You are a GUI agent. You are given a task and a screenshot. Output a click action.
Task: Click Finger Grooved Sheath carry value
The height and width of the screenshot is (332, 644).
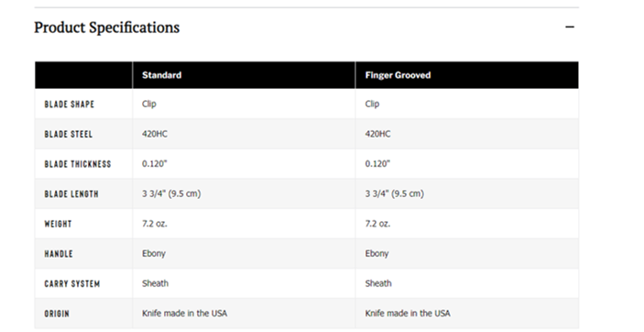pos(378,283)
